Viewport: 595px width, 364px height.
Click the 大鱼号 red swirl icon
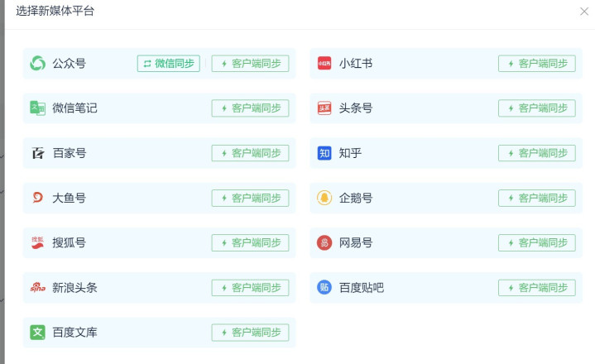coord(37,198)
